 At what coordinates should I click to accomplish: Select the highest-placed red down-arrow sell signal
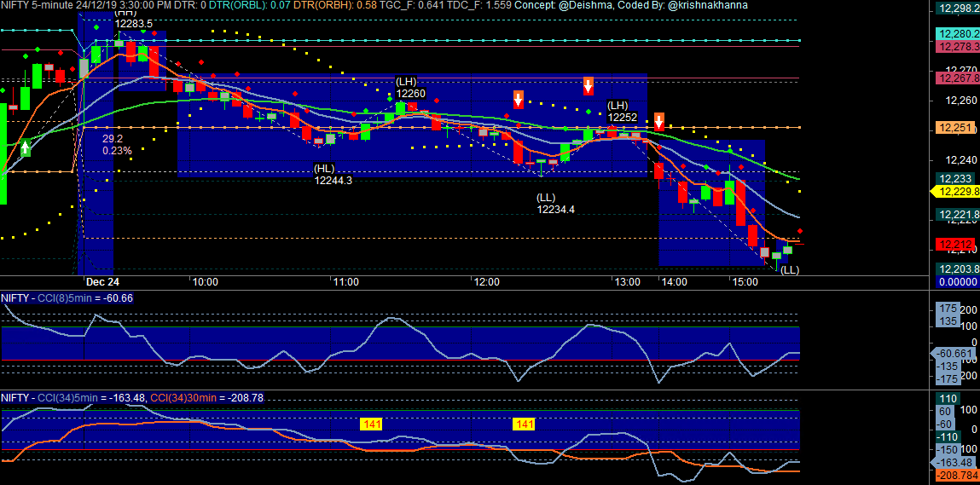589,85
